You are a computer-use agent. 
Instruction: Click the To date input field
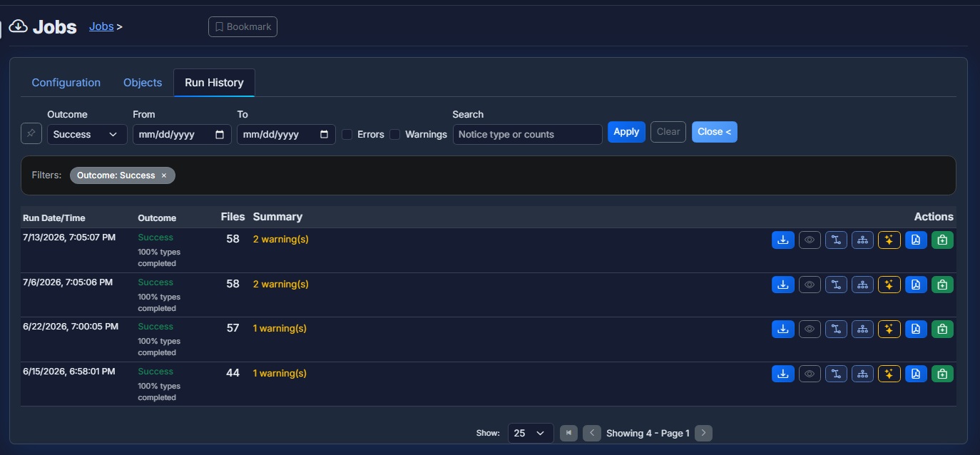point(286,134)
